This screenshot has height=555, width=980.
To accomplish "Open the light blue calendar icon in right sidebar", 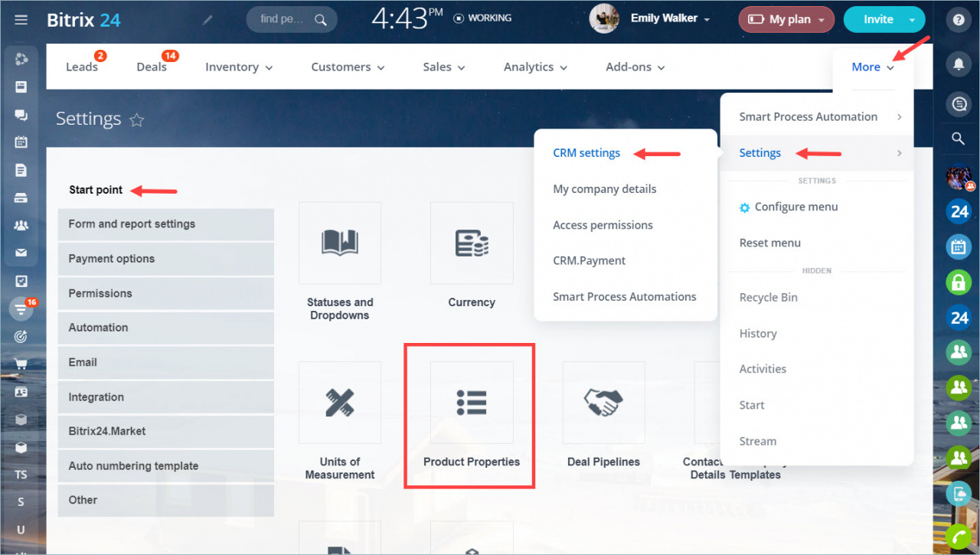I will (959, 246).
